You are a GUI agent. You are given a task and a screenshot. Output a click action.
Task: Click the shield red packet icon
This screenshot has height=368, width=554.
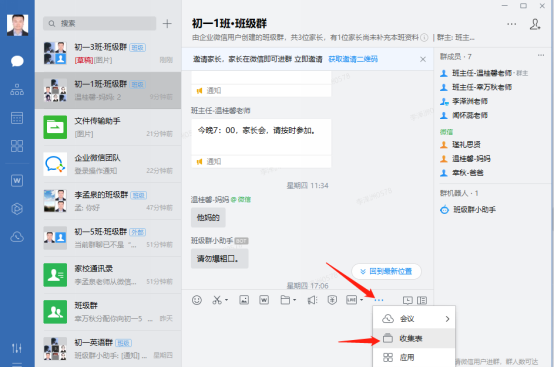tap(332, 300)
